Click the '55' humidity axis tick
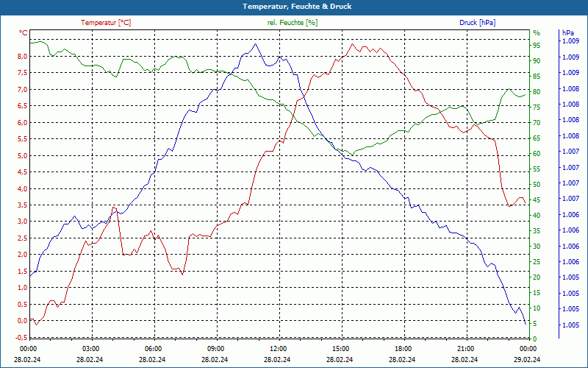 coord(537,169)
